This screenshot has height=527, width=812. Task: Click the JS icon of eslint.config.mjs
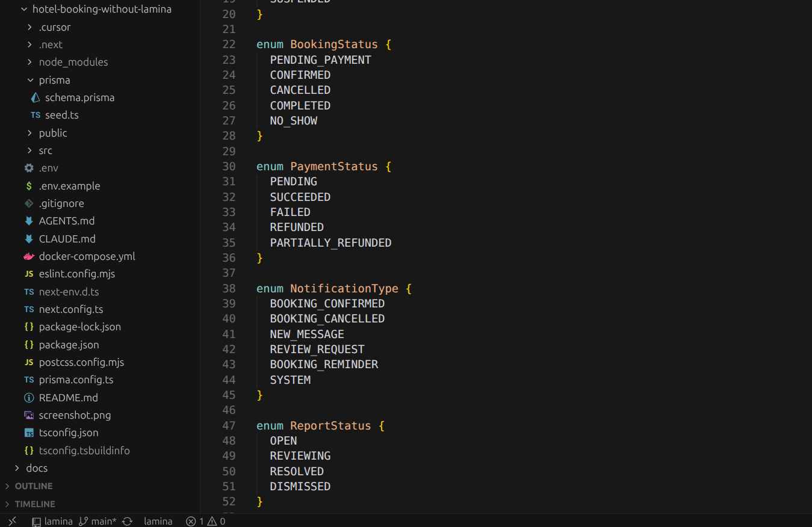pos(29,274)
